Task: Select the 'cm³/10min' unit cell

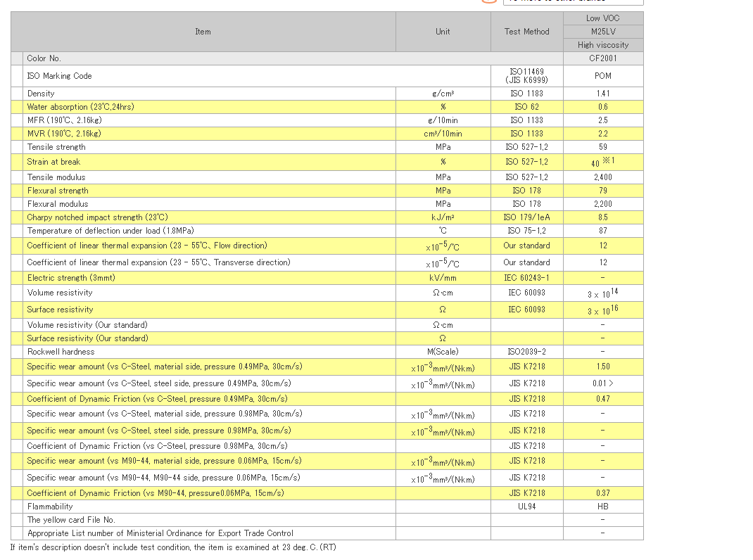Action: pyautogui.click(x=443, y=134)
